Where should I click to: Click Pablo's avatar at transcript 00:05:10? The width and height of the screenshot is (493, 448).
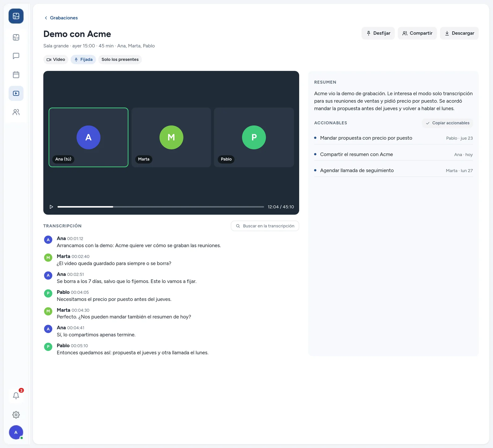(48, 347)
